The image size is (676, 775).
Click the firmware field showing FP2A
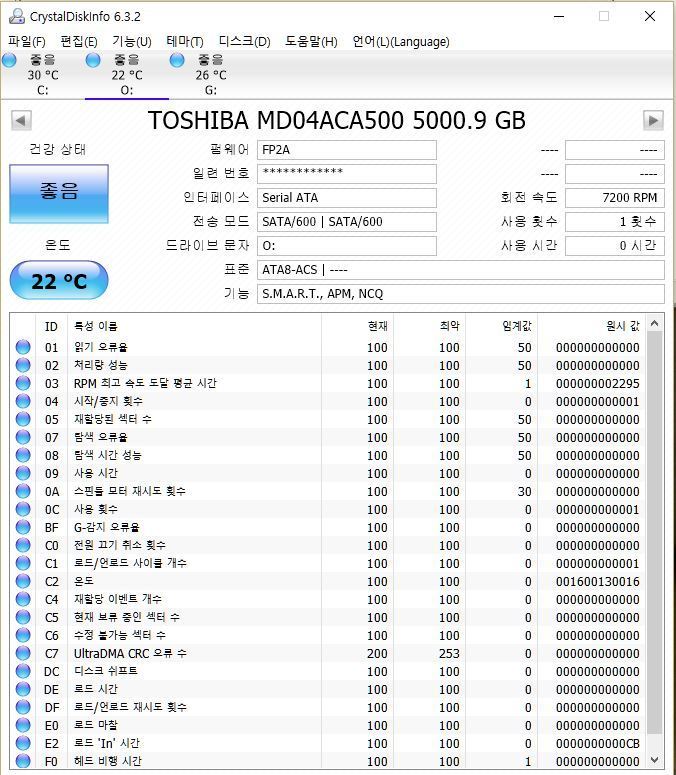(x=346, y=150)
